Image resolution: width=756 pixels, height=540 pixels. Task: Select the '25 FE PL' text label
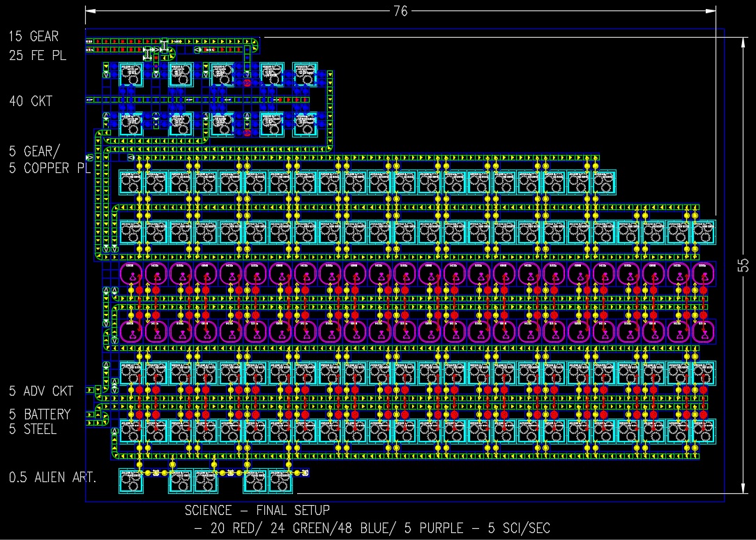[x=38, y=55]
